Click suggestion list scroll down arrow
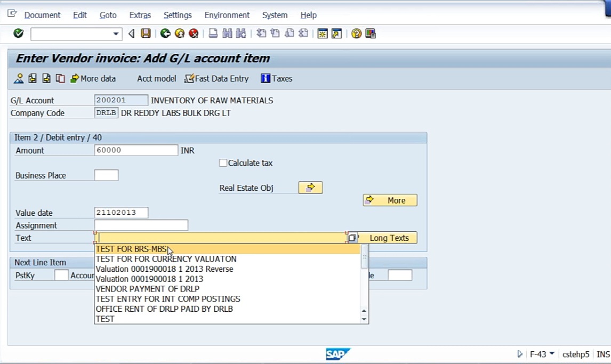The height and width of the screenshot is (364, 611). tap(364, 319)
